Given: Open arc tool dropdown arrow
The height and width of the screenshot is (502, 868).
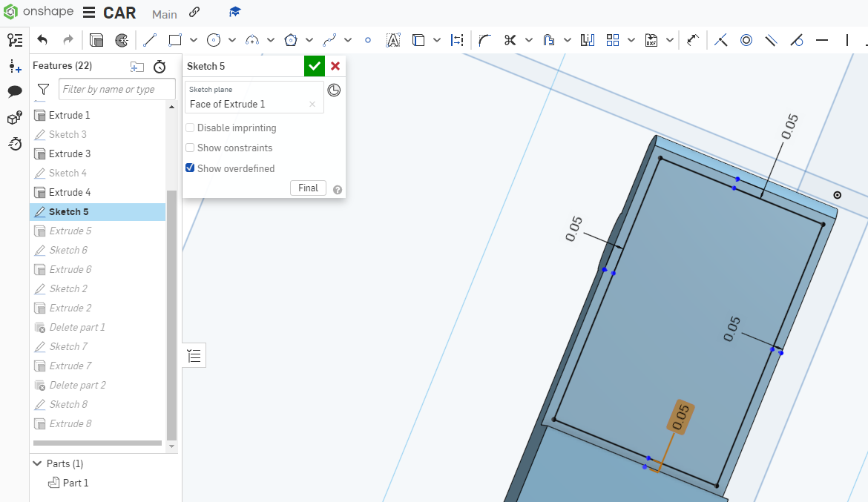Looking at the screenshot, I should pyautogui.click(x=271, y=40).
